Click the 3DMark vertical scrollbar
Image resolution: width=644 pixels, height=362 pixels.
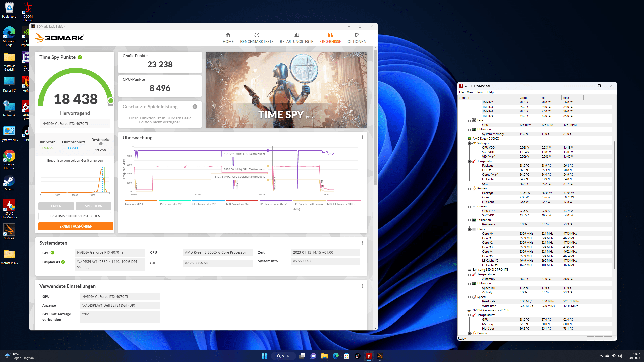tap(375, 117)
